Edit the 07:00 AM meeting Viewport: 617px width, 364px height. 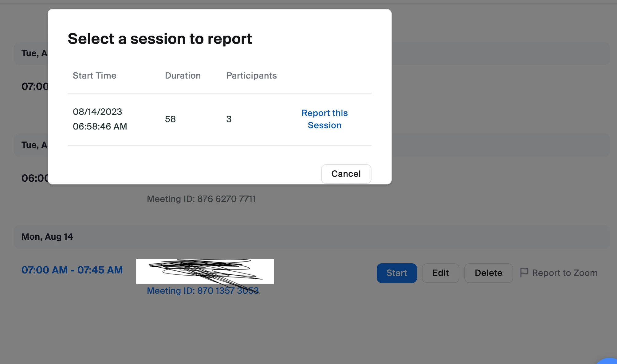(440, 273)
